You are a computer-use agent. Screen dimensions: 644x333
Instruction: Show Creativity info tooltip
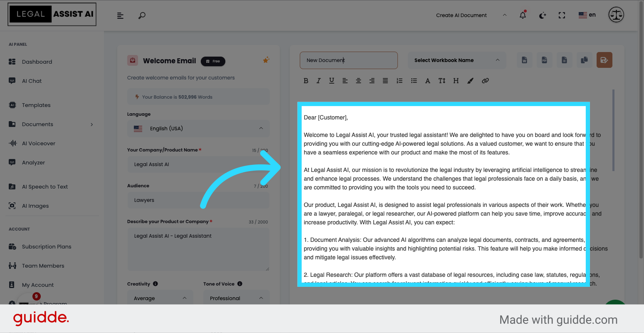click(155, 284)
